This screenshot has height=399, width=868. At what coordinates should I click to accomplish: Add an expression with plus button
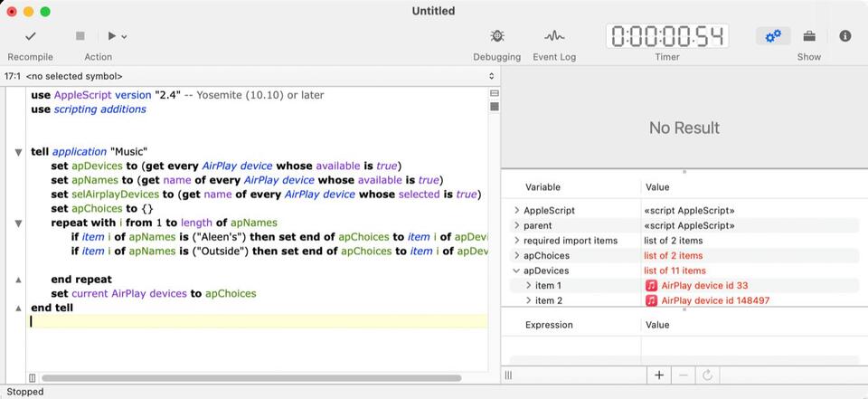click(659, 375)
